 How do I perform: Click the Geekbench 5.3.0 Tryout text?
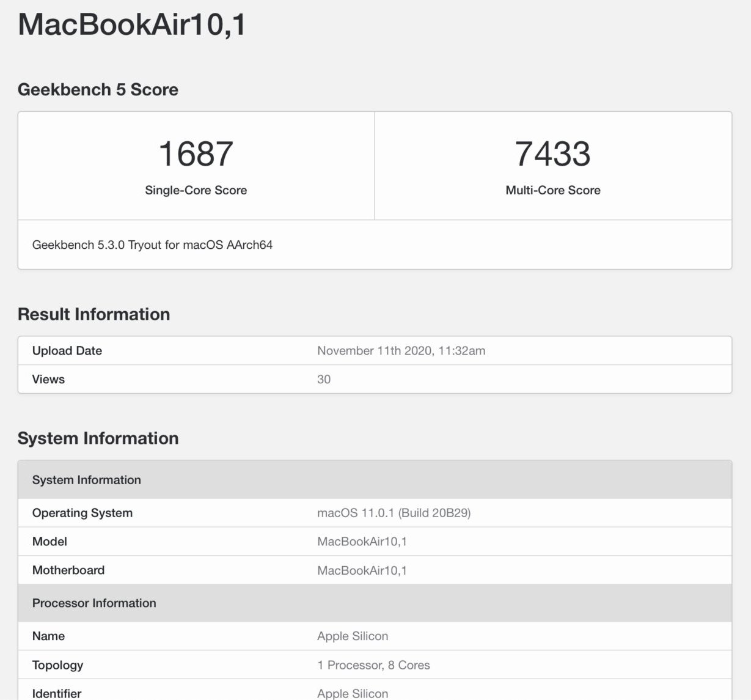pyautogui.click(x=152, y=245)
